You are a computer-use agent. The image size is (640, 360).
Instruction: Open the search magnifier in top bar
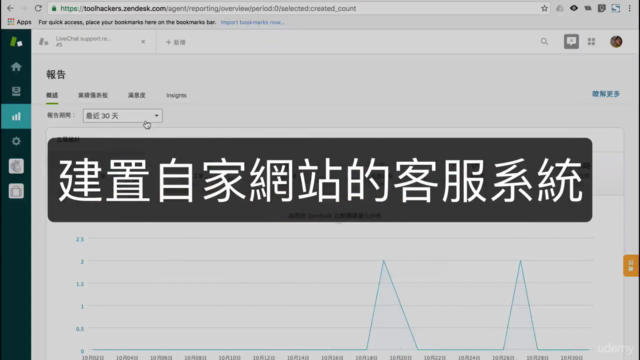(x=544, y=42)
